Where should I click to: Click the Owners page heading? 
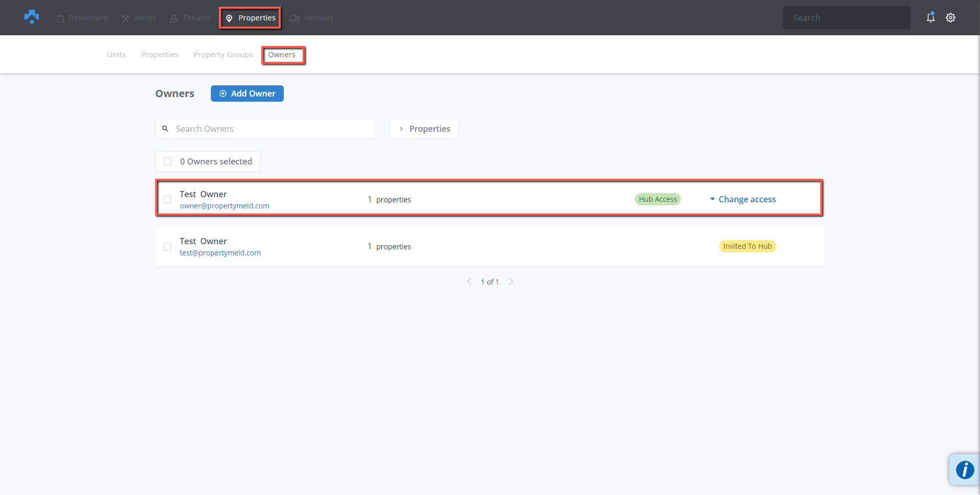click(175, 93)
